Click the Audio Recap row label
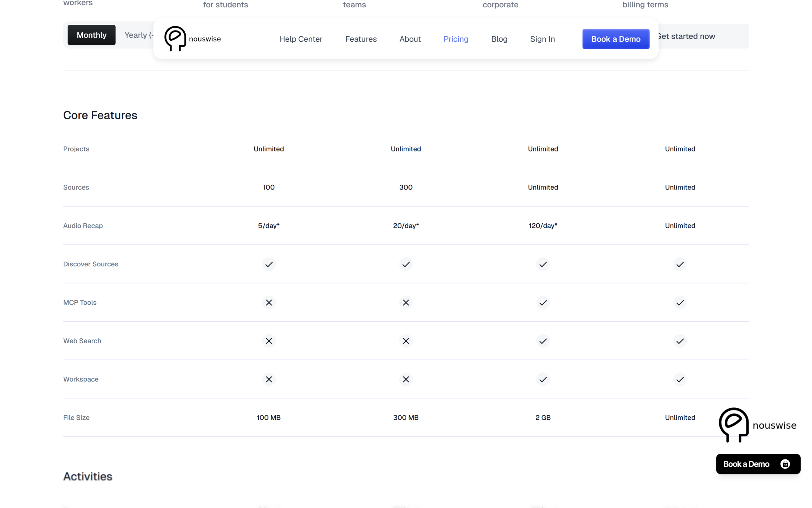The height and width of the screenshot is (508, 812). 83,225
